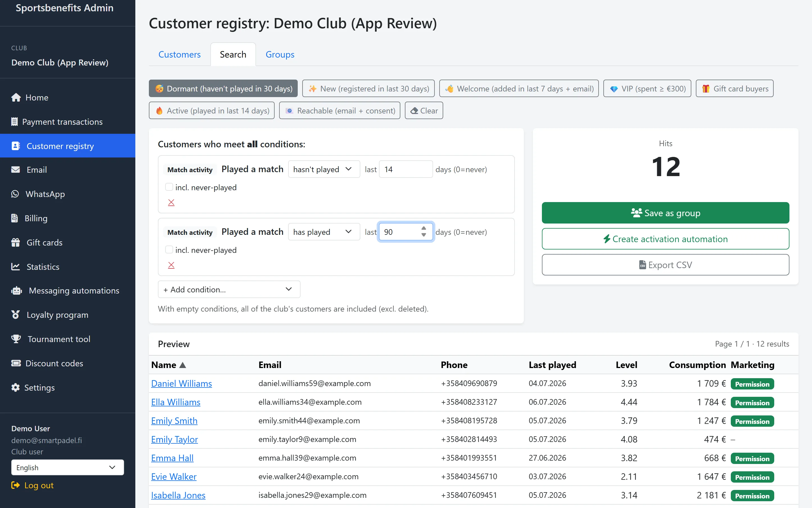The image size is (812, 508).
Task: Select Customer registry sidebar item
Action: coord(67,146)
